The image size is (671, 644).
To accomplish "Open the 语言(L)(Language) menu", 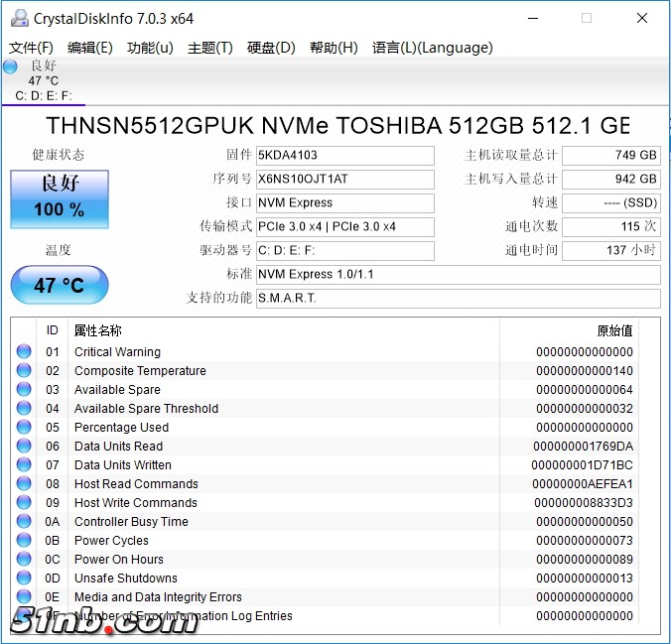I will click(x=432, y=48).
